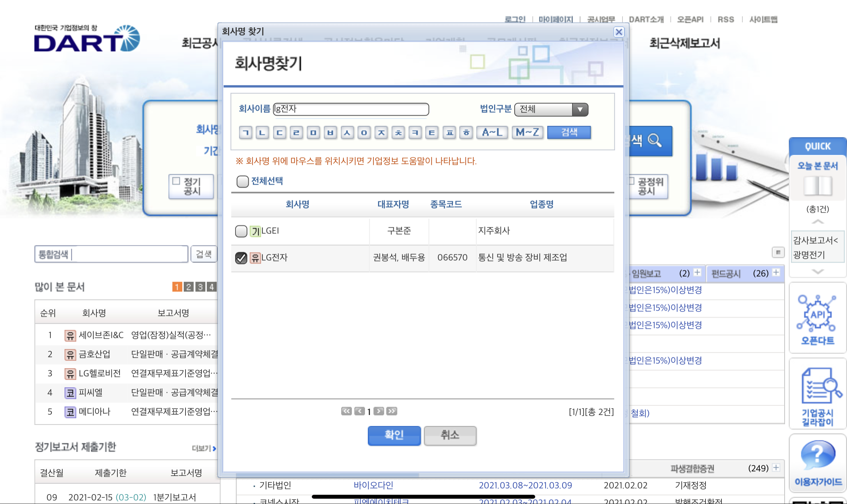Click the ㄴ consonant filter button
The height and width of the screenshot is (504, 847).
click(x=262, y=133)
